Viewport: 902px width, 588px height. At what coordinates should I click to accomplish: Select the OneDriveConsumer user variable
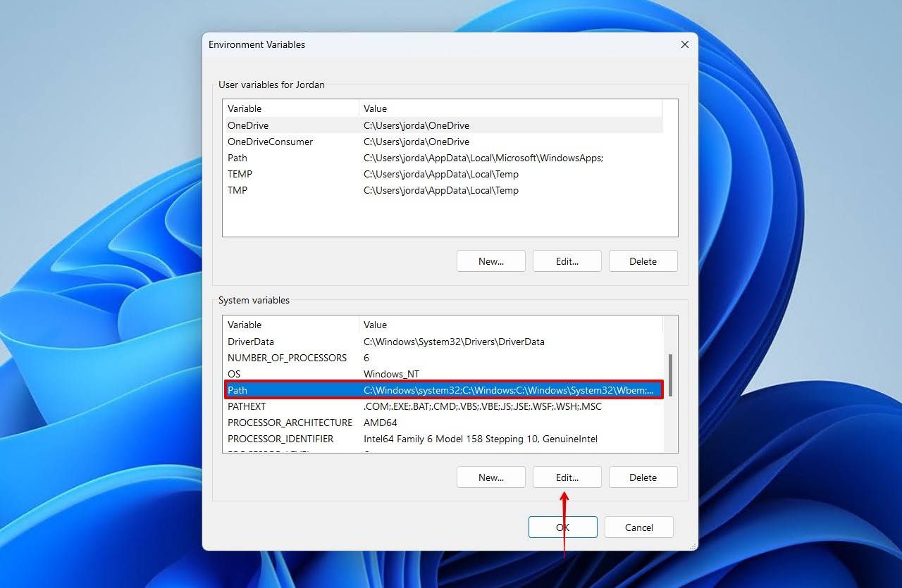coord(443,142)
